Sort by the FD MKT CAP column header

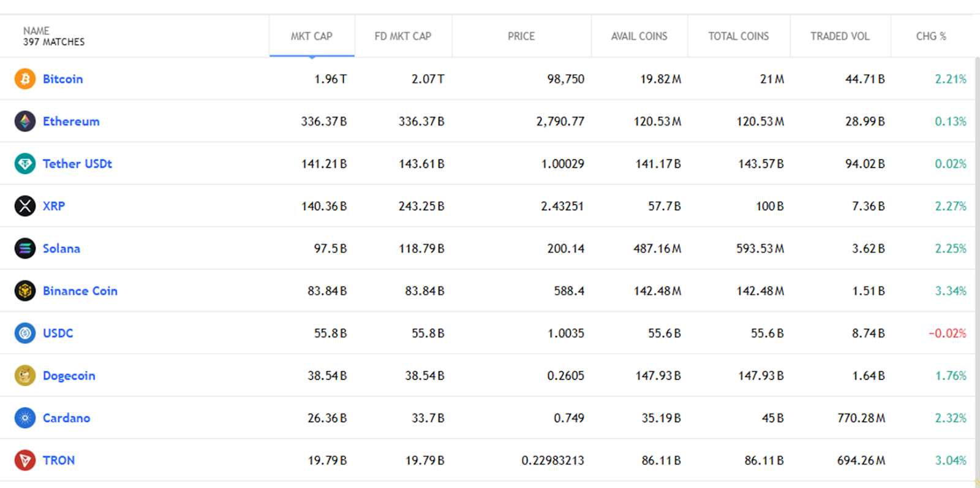coord(403,36)
